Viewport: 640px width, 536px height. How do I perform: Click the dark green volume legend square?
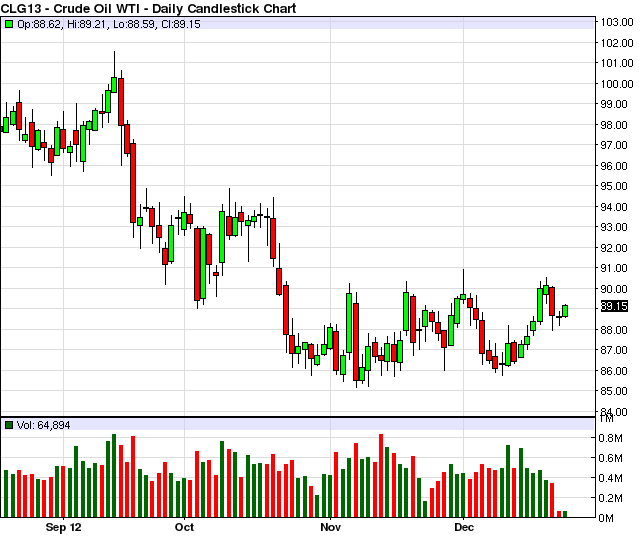pos(9,425)
